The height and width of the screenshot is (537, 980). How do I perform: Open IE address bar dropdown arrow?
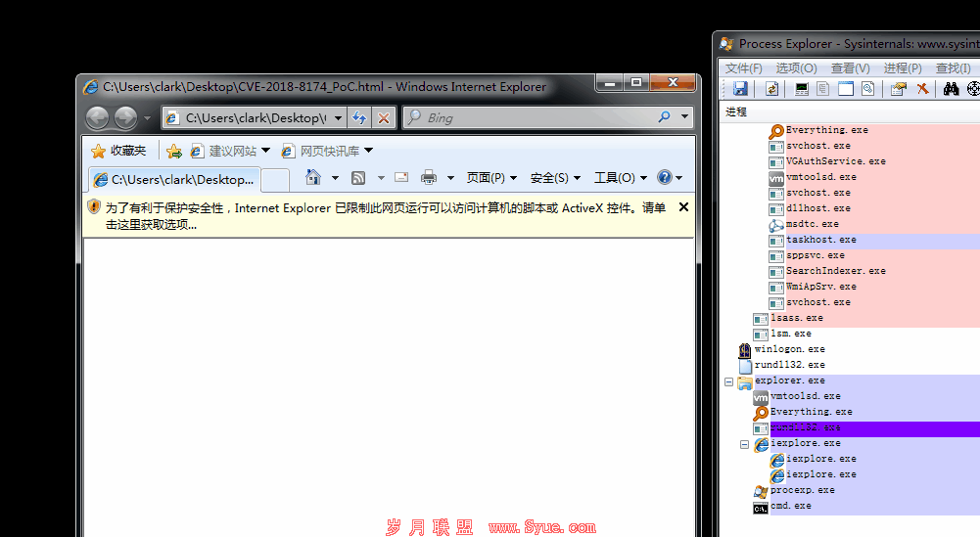pyautogui.click(x=338, y=117)
